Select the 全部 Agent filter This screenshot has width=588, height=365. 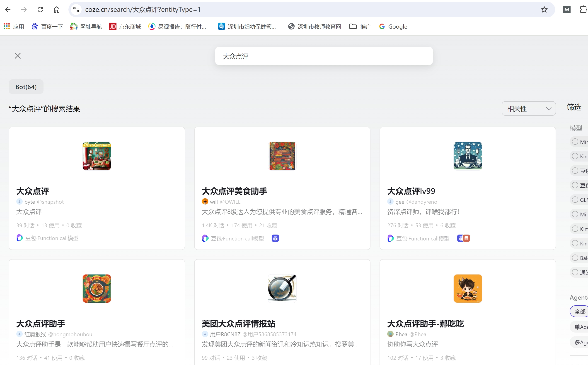click(x=580, y=311)
